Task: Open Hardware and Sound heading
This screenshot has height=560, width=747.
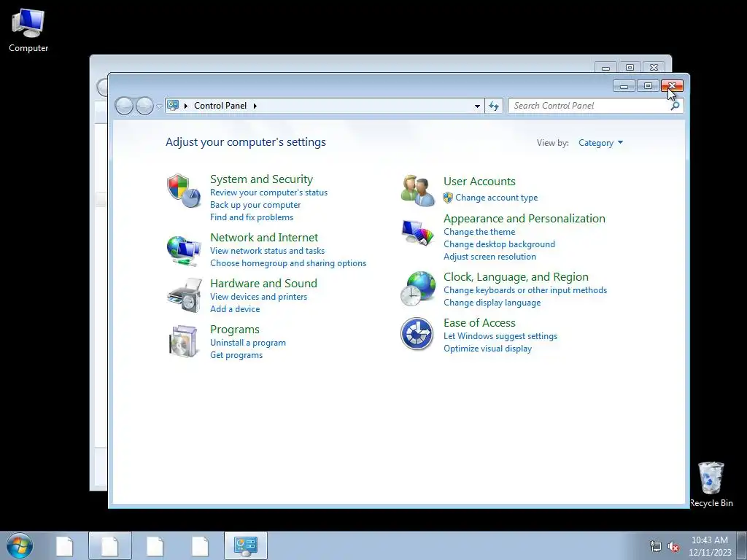Action: click(x=263, y=284)
